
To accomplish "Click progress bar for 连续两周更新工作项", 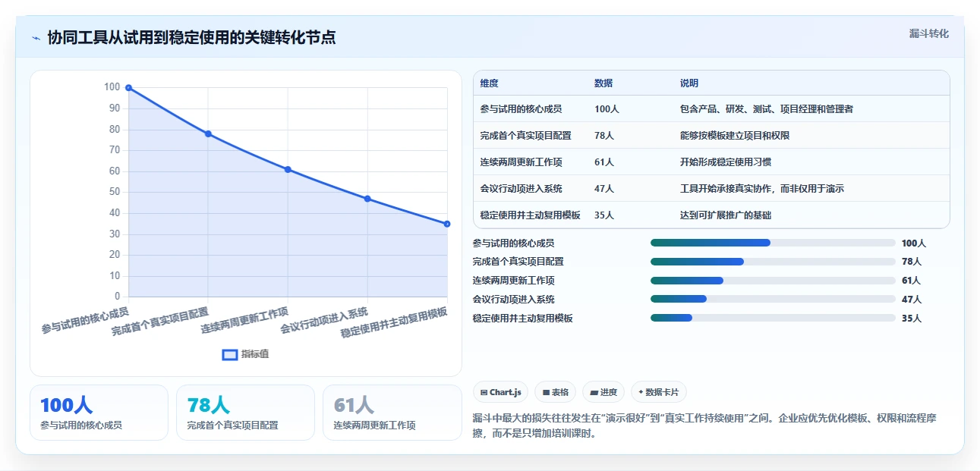I will pyautogui.click(x=773, y=281).
